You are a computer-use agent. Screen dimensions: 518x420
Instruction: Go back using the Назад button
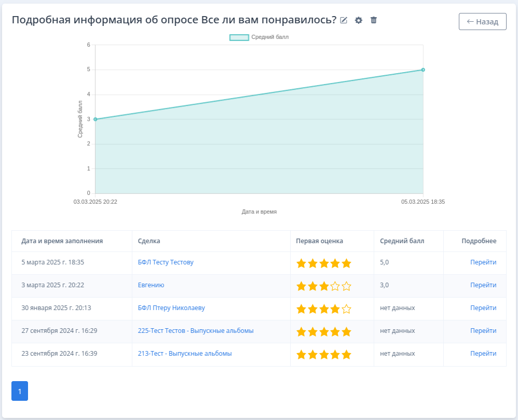482,22
